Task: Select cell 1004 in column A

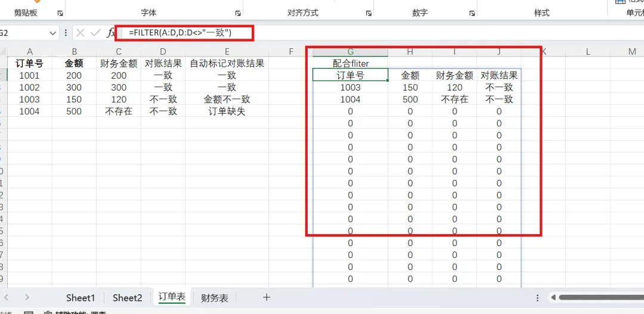Action: [30, 111]
